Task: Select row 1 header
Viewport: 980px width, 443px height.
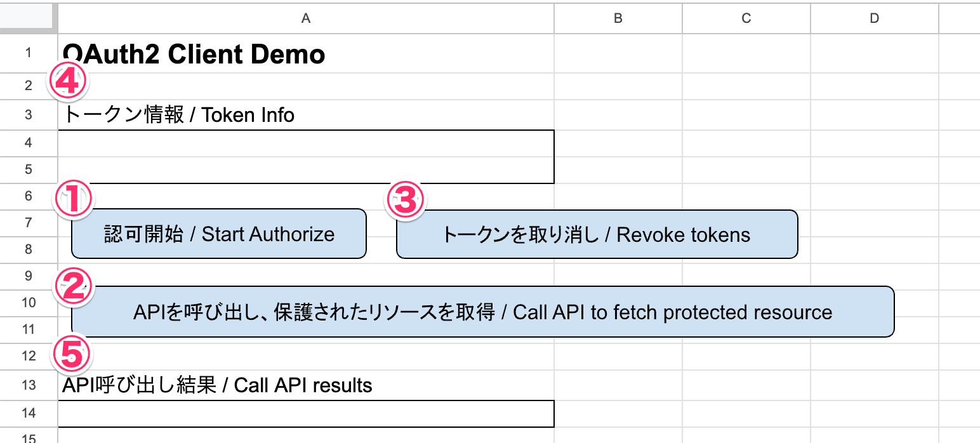Action: pyautogui.click(x=29, y=53)
